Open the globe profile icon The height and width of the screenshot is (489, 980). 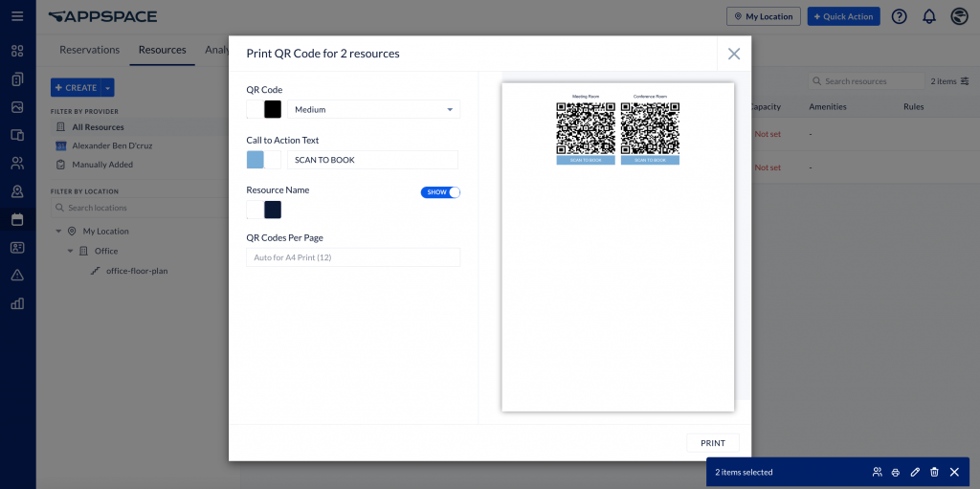(959, 16)
